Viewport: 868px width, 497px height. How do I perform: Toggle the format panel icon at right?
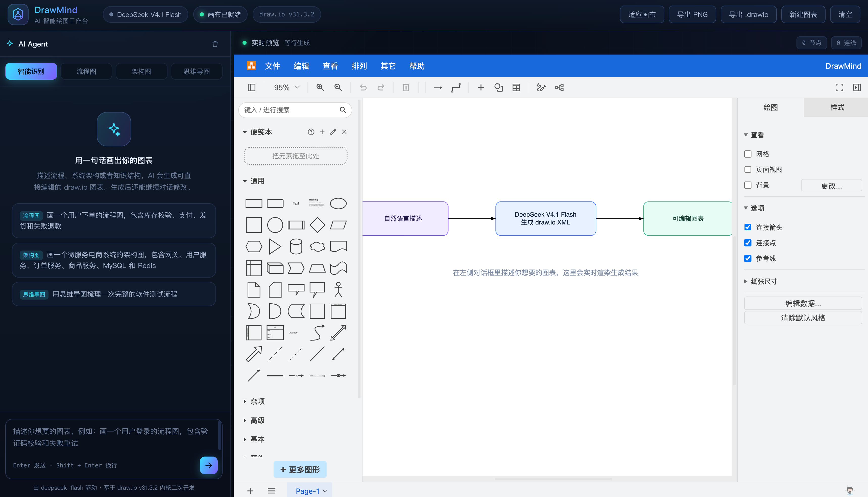coord(857,87)
